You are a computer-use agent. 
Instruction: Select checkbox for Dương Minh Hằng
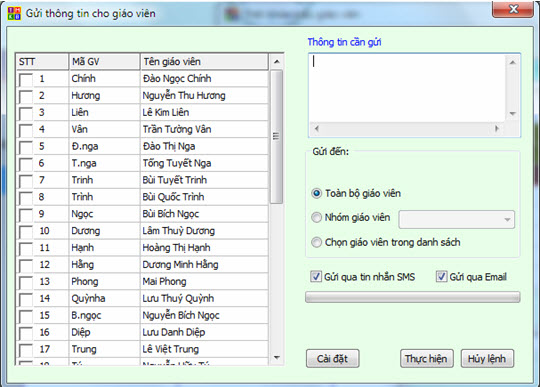click(x=26, y=265)
